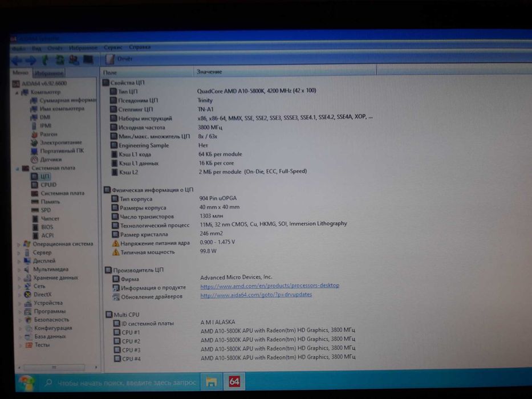This screenshot has height=399, width=532.
Task: Expand the Сеть tree node
Action: click(19, 286)
